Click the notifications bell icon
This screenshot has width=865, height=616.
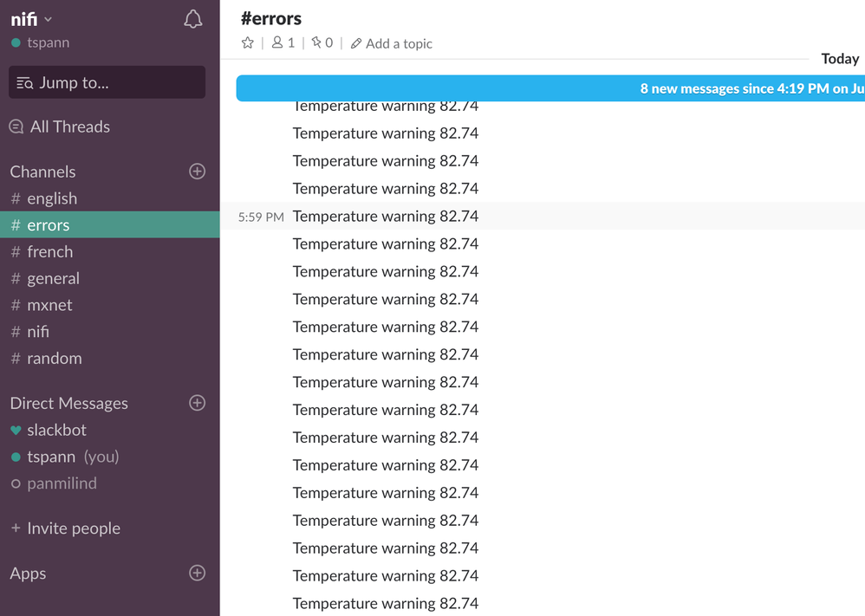192,19
